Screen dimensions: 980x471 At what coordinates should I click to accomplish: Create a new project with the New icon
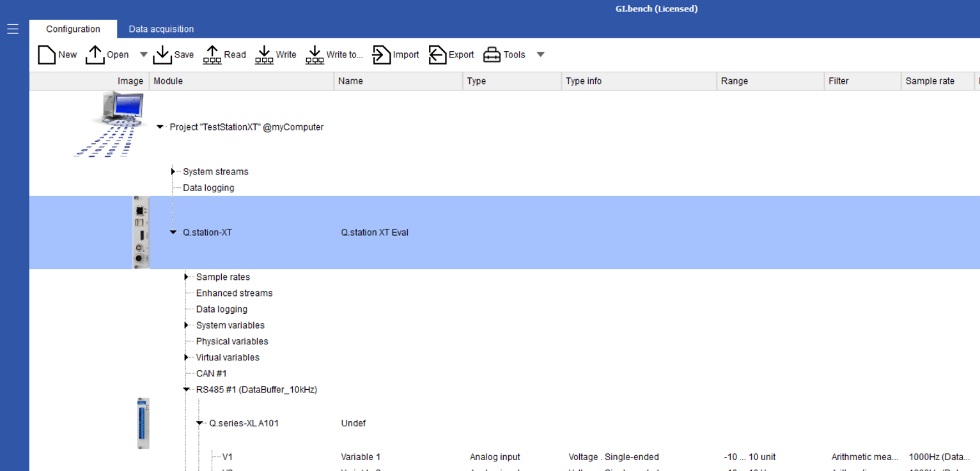pyautogui.click(x=47, y=54)
